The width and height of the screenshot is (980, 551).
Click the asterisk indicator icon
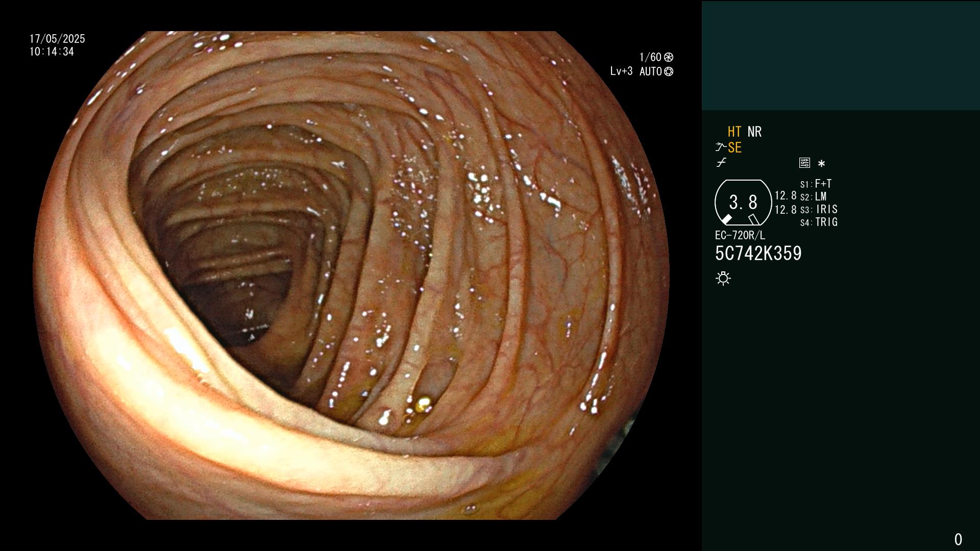coord(821,163)
